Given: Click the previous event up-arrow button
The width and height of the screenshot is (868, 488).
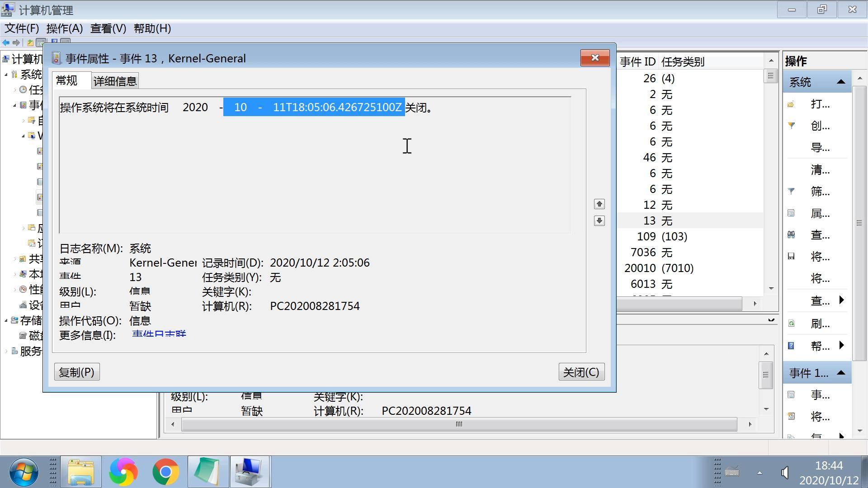Looking at the screenshot, I should point(599,204).
